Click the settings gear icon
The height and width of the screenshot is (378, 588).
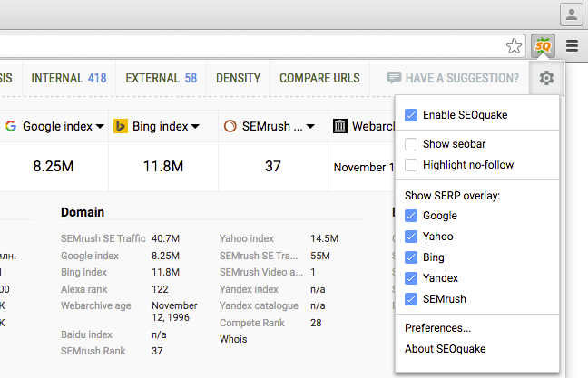546,79
